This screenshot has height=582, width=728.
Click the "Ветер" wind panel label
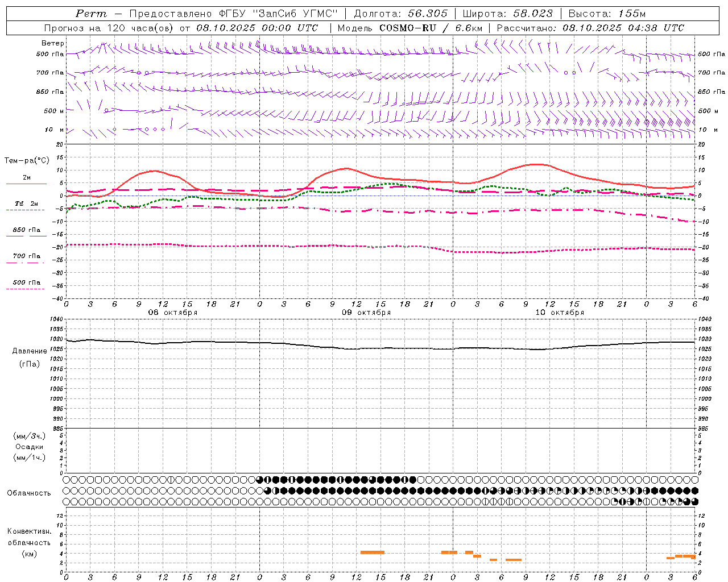pyautogui.click(x=53, y=43)
